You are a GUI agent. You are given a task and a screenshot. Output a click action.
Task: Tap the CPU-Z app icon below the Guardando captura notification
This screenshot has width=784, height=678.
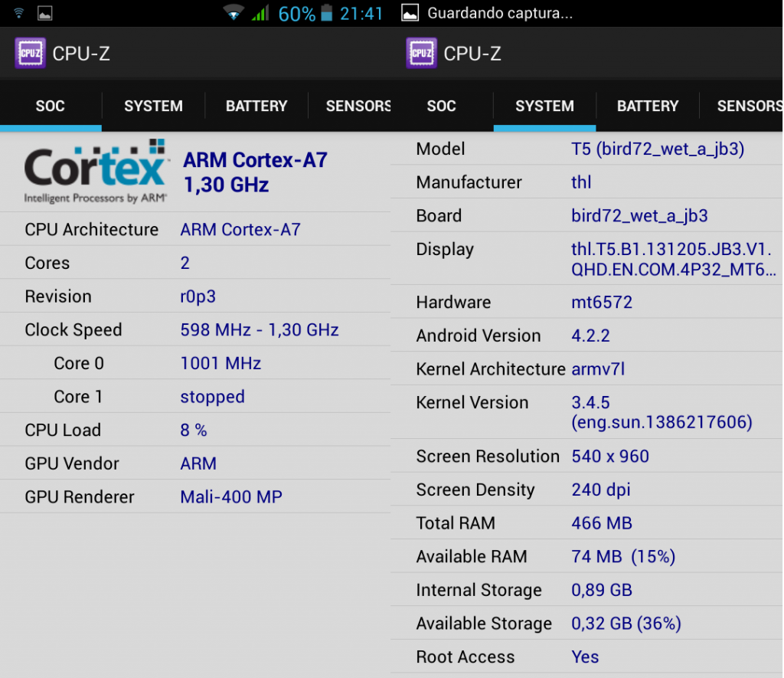point(421,53)
